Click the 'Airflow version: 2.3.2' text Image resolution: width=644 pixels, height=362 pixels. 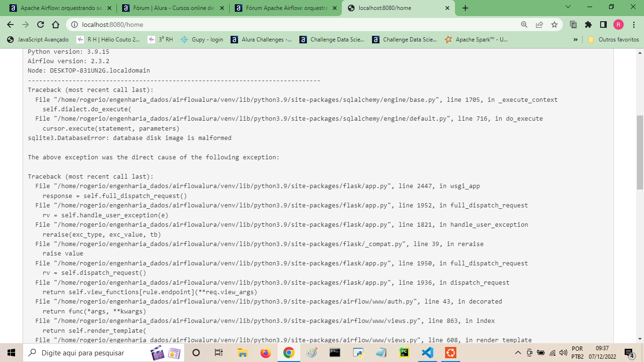pyautogui.click(x=68, y=61)
